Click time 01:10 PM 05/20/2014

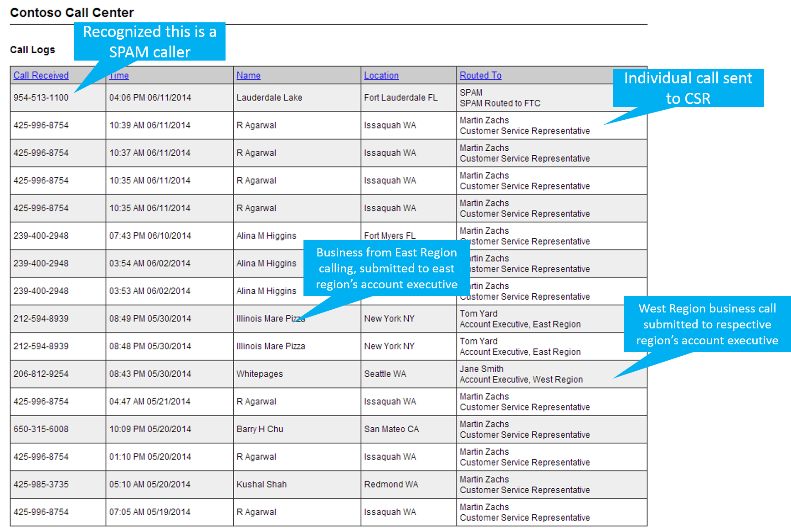click(x=150, y=457)
